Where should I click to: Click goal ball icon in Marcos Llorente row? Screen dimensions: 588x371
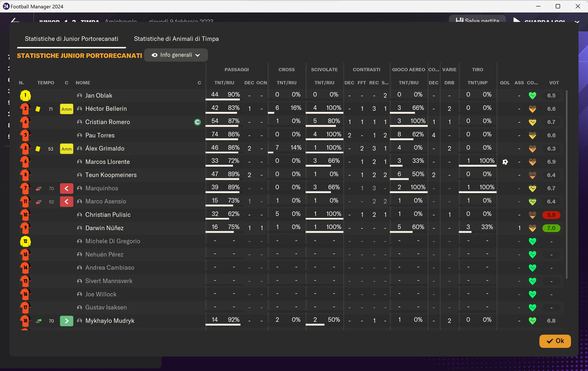coord(505,162)
